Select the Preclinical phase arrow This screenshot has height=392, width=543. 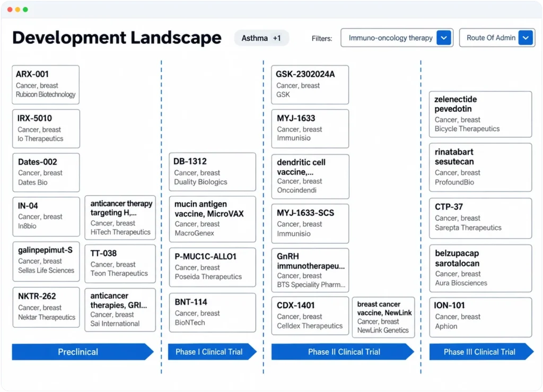point(82,352)
